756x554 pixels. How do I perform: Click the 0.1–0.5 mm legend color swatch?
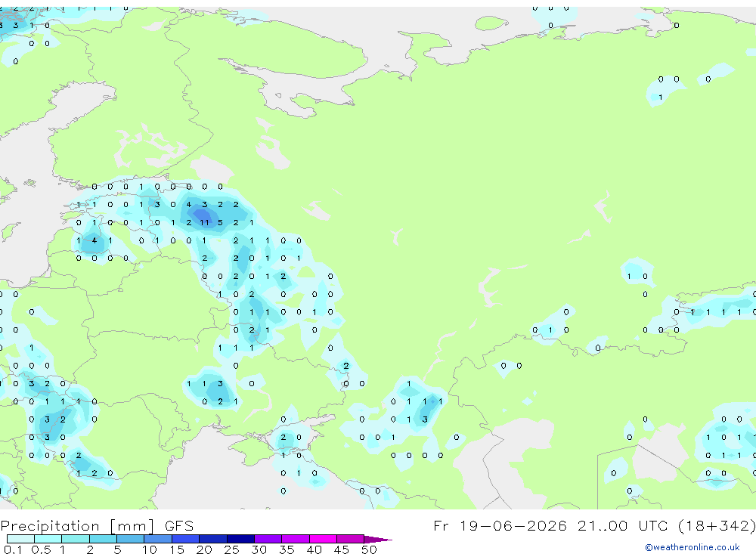click(20, 539)
